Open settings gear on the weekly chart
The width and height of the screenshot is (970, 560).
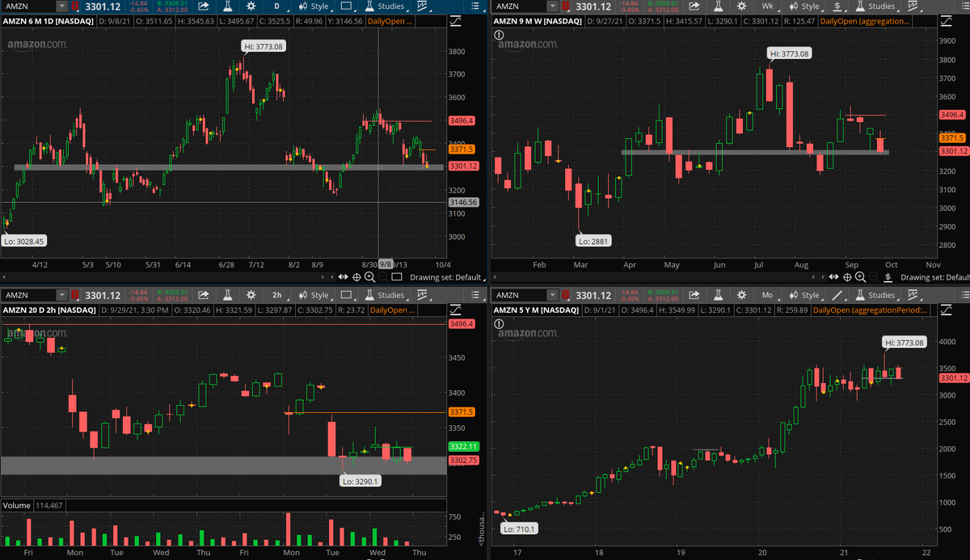pos(741,6)
